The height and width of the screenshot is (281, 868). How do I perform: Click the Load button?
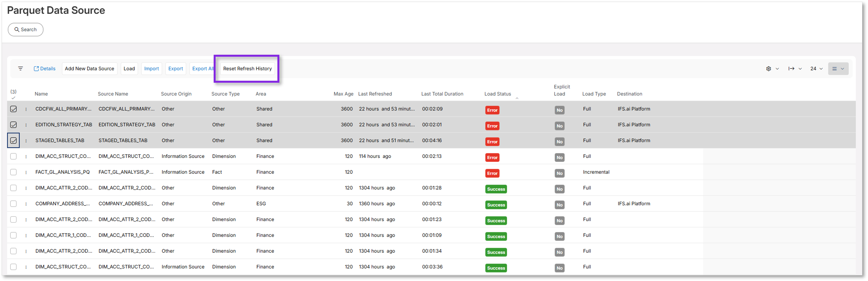tap(129, 68)
